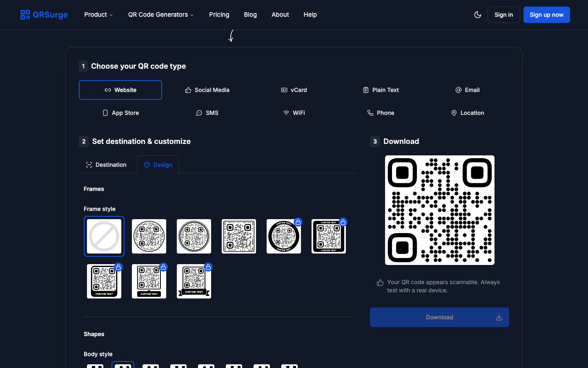
Task: Choose the vCard QR code type
Action: (x=294, y=90)
